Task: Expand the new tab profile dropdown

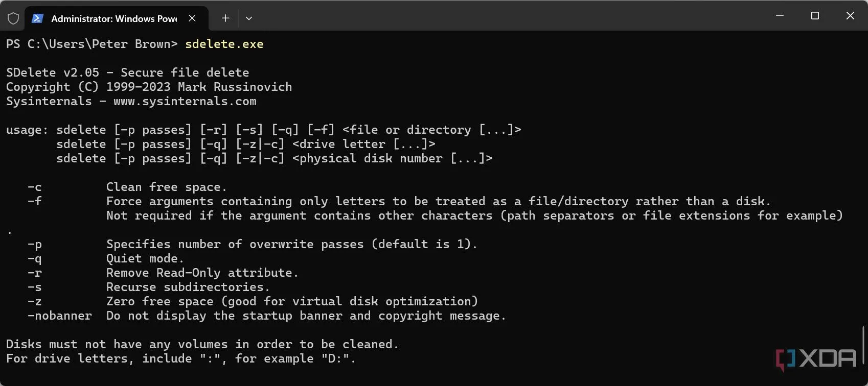Action: 249,18
